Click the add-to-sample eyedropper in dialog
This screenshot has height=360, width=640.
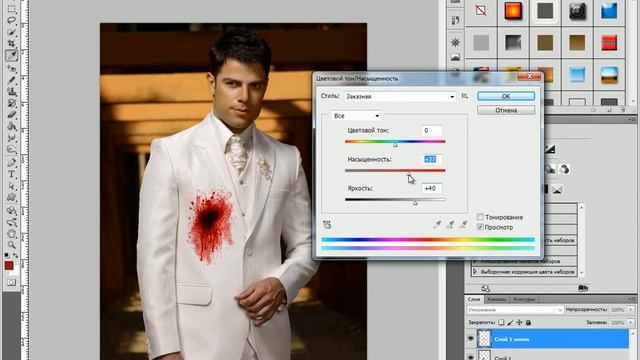450,224
